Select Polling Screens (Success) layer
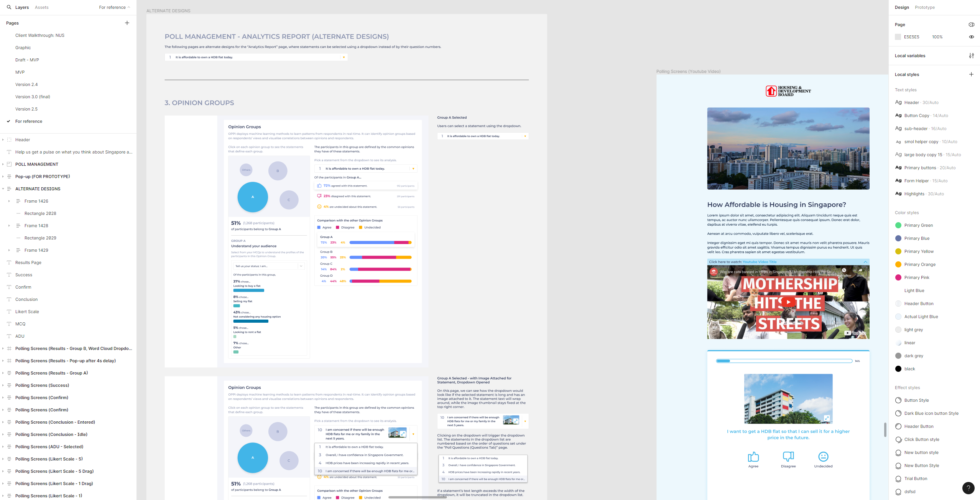 point(42,385)
